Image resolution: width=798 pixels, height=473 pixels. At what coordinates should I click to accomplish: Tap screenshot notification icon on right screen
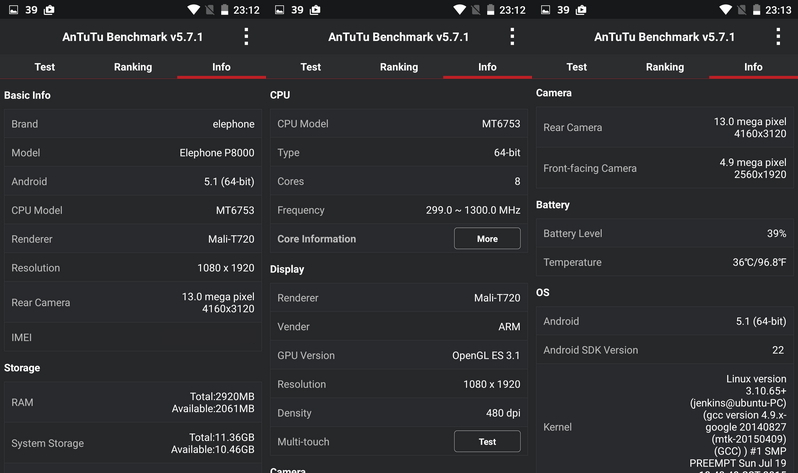[581, 10]
